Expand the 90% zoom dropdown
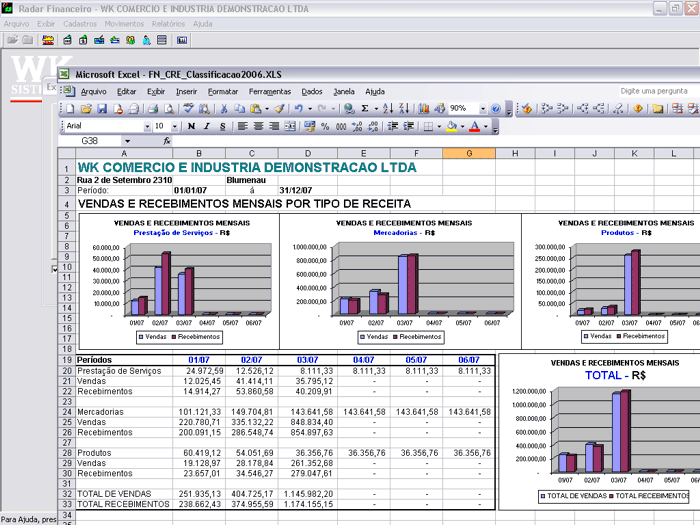Screen dimensions: 700x525 click(482, 109)
